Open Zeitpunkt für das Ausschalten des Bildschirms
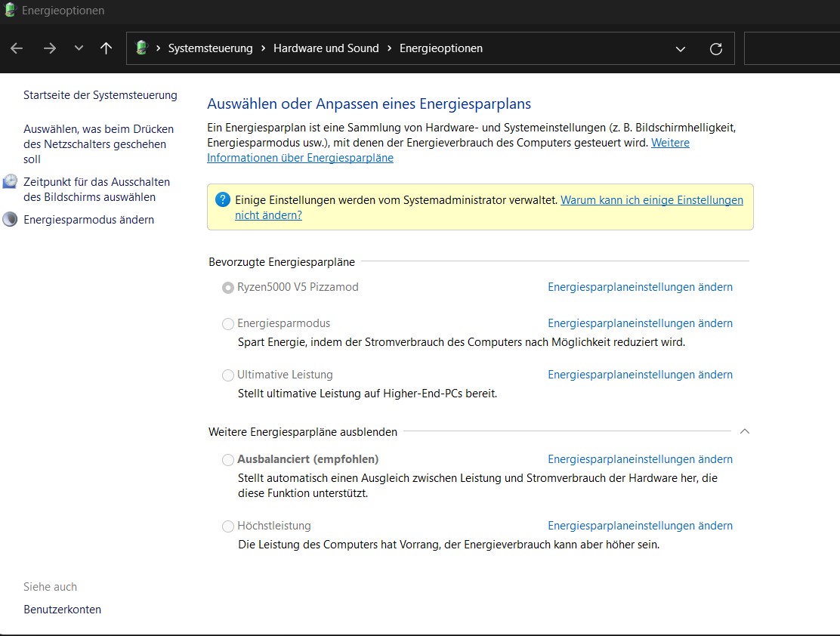The height and width of the screenshot is (636, 840). point(97,189)
